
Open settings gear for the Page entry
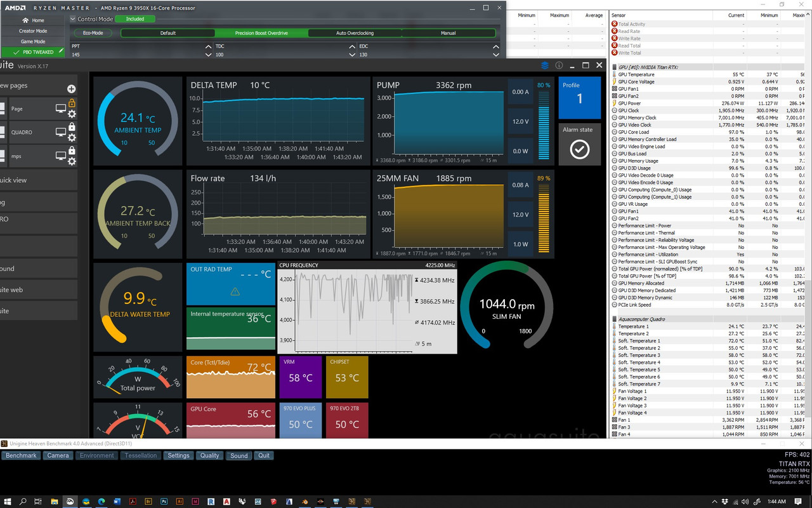(x=72, y=114)
